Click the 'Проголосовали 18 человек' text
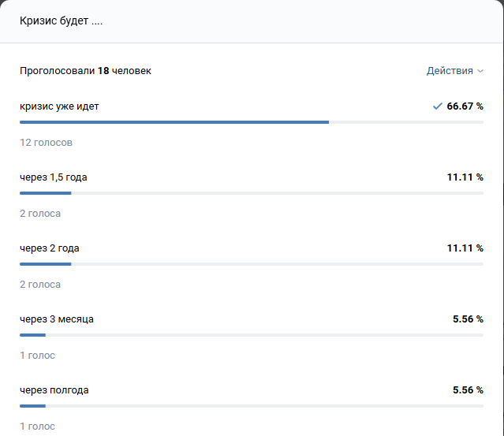 tap(85, 71)
